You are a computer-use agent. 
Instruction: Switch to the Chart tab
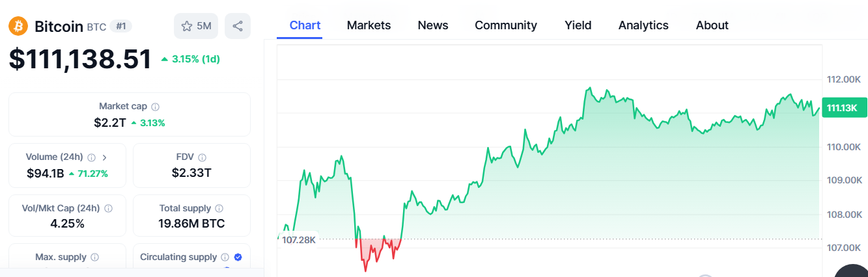point(305,25)
